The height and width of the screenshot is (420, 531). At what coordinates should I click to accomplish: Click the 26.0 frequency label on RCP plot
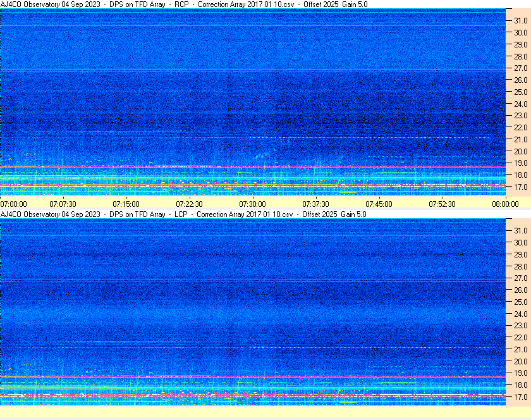point(521,80)
